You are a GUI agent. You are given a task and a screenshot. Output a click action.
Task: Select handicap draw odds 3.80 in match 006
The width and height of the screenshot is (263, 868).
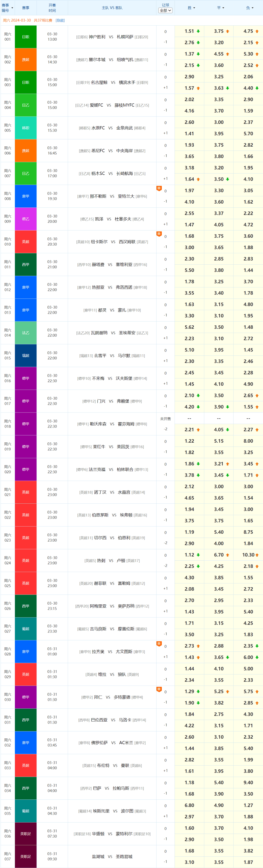tap(219, 156)
